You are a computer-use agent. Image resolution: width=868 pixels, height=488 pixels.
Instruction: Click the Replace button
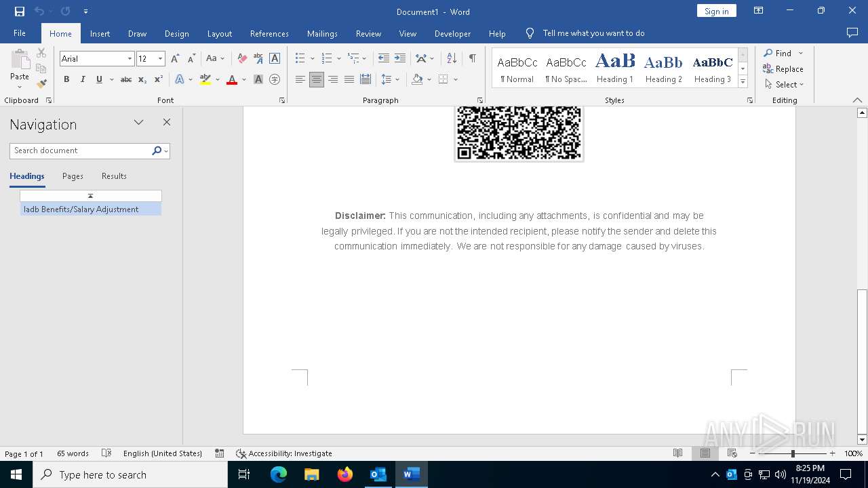coord(783,69)
